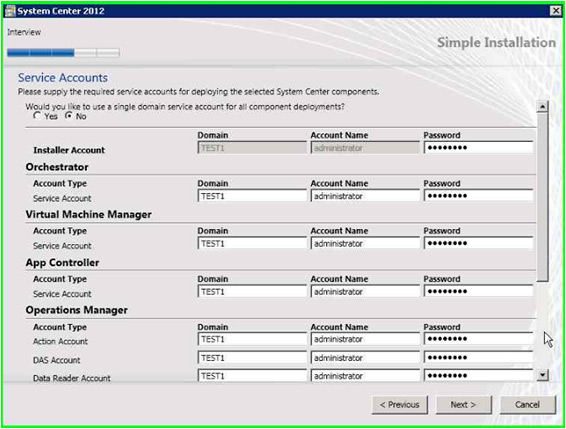
Task: Edit the App Controller account name field
Action: pyautogui.click(x=365, y=291)
